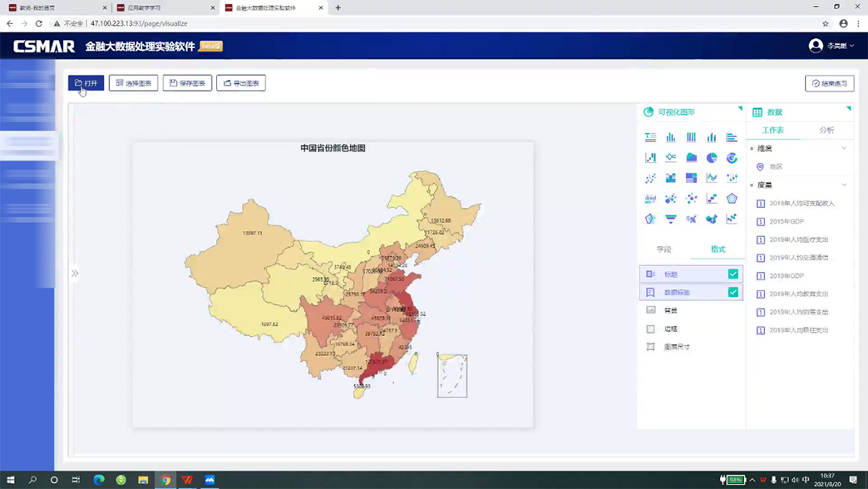Screen dimensions: 868x489
Task: Select the table text chart icon
Action: [650, 137]
